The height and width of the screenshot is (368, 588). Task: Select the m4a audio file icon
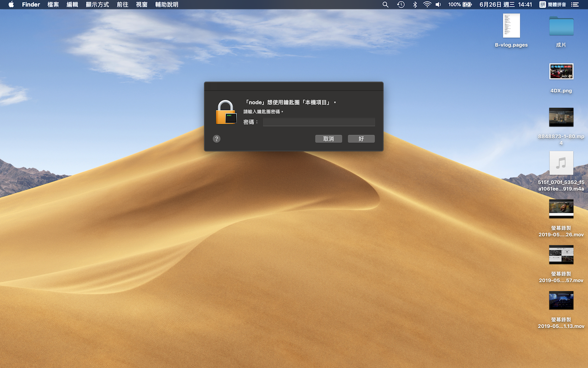click(561, 163)
